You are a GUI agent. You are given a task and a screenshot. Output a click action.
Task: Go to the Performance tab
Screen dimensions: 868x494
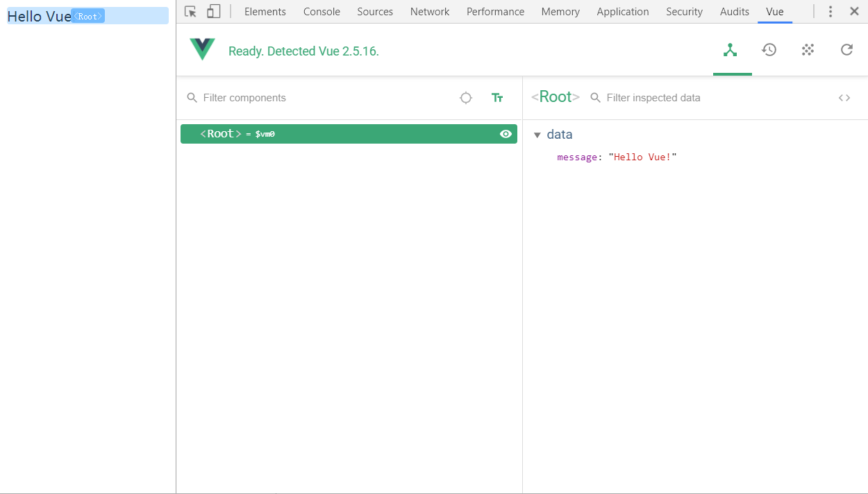pos(496,12)
